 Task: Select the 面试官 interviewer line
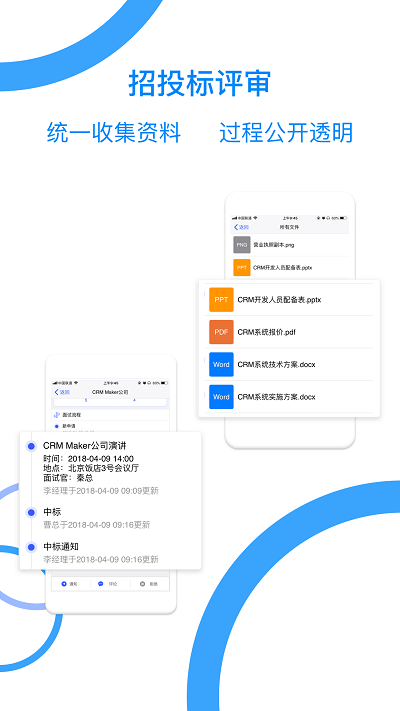tap(68, 478)
